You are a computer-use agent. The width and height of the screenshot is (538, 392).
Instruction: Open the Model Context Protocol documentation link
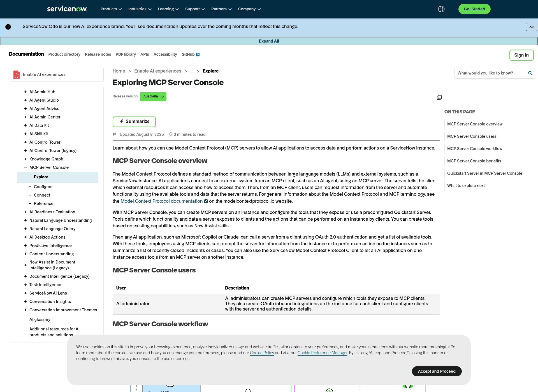pyautogui.click(x=161, y=201)
